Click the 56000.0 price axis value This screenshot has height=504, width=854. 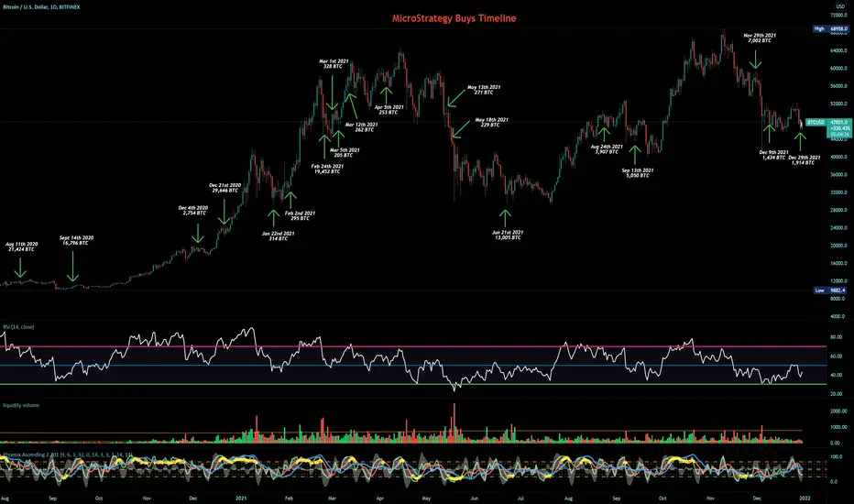838,86
